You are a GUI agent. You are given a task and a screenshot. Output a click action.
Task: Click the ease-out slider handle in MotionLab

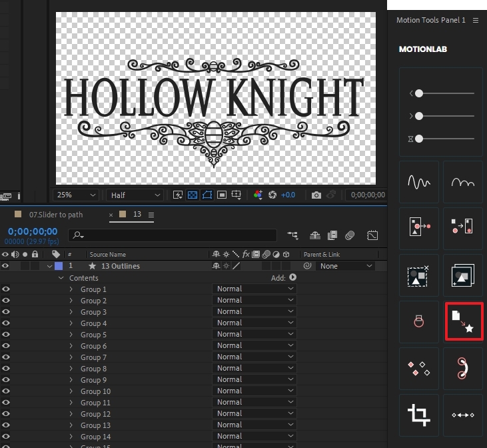click(419, 116)
